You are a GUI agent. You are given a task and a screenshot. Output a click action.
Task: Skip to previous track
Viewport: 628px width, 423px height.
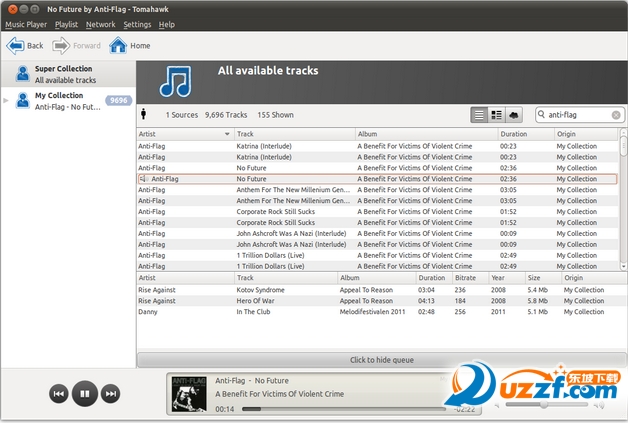59,394
